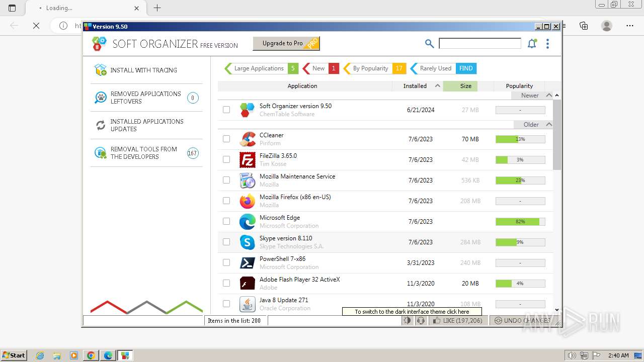
Task: Select the Skype app icon
Action: (248, 242)
